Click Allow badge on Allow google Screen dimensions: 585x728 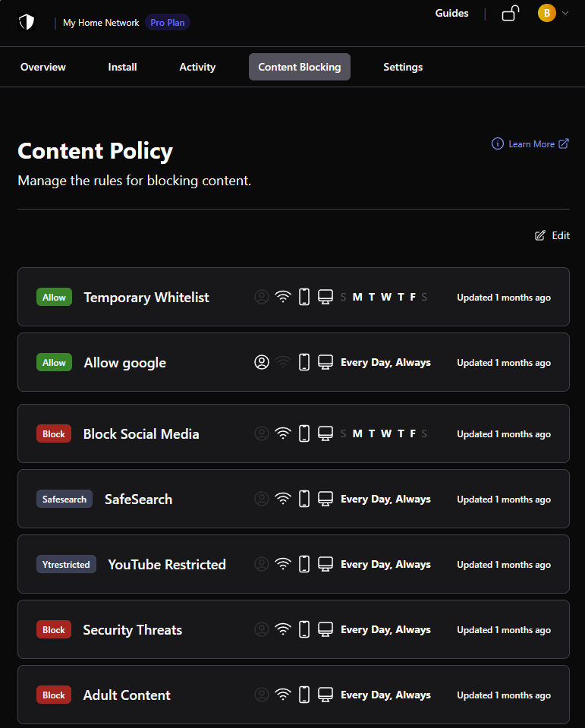(x=55, y=363)
